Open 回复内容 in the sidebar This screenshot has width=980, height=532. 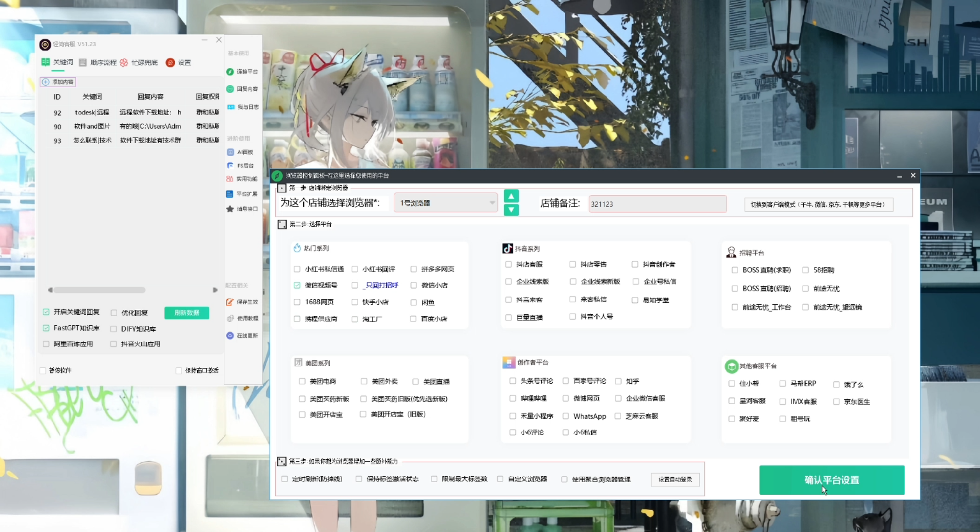tap(242, 89)
